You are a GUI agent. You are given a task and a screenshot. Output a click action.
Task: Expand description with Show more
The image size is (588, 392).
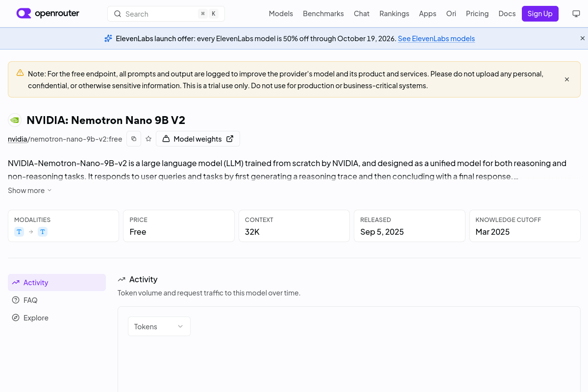(x=30, y=191)
